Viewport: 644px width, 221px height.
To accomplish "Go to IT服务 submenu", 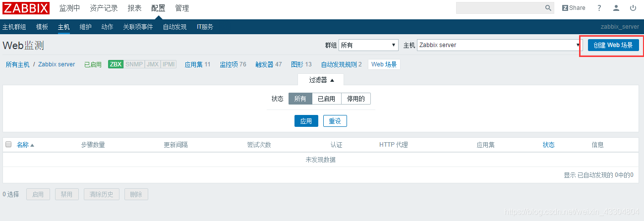I will point(205,27).
